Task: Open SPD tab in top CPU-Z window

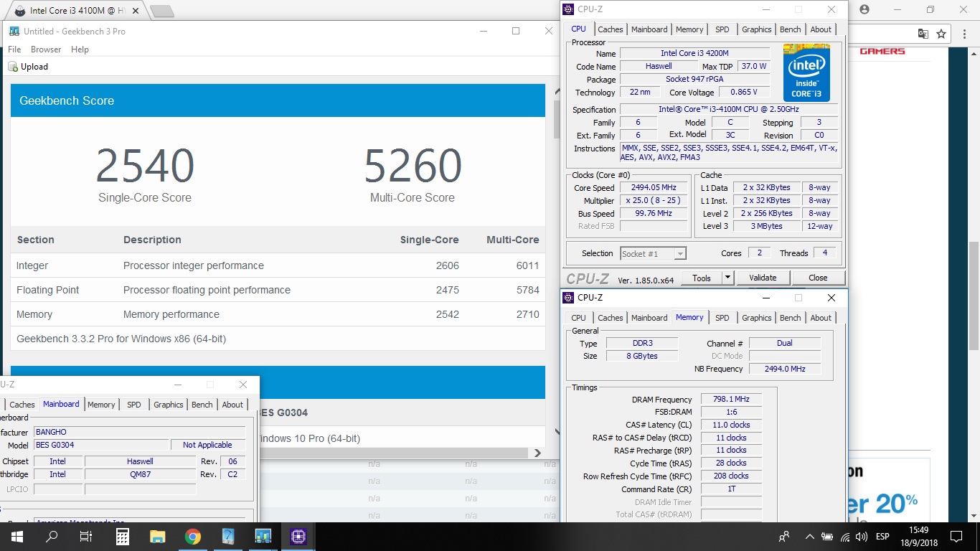Action: point(722,29)
